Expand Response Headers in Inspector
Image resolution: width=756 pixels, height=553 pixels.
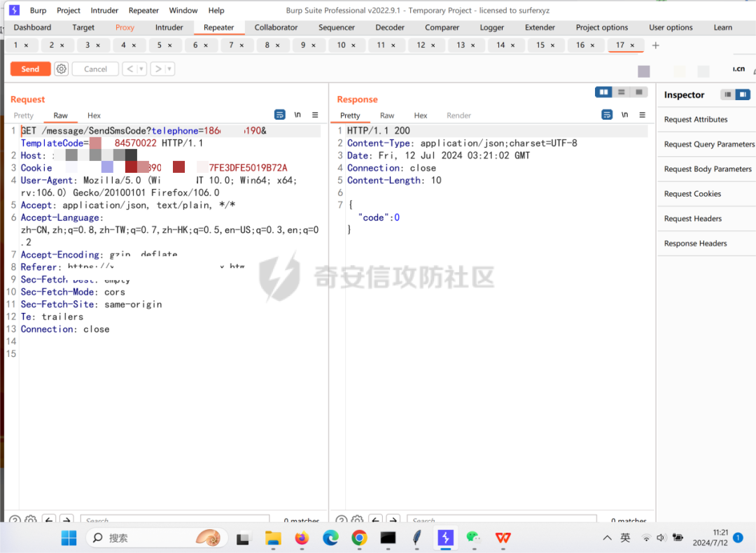pyautogui.click(x=707, y=244)
